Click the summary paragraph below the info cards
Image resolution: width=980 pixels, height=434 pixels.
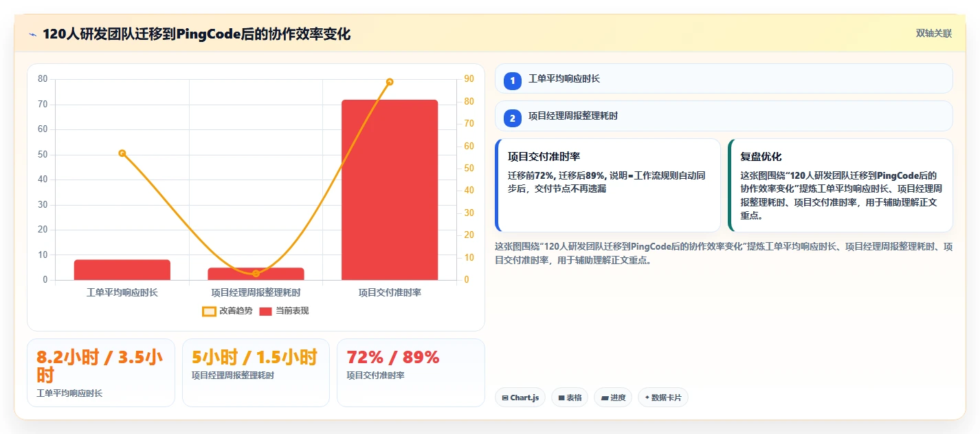[x=724, y=253]
